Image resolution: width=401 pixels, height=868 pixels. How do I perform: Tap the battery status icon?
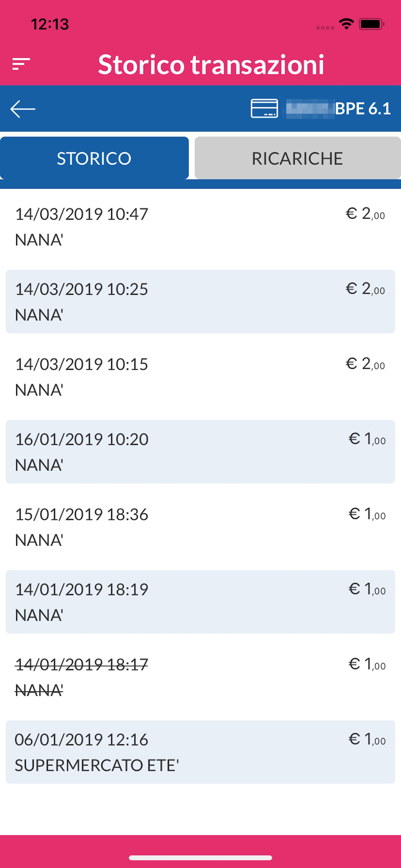pos(372,24)
